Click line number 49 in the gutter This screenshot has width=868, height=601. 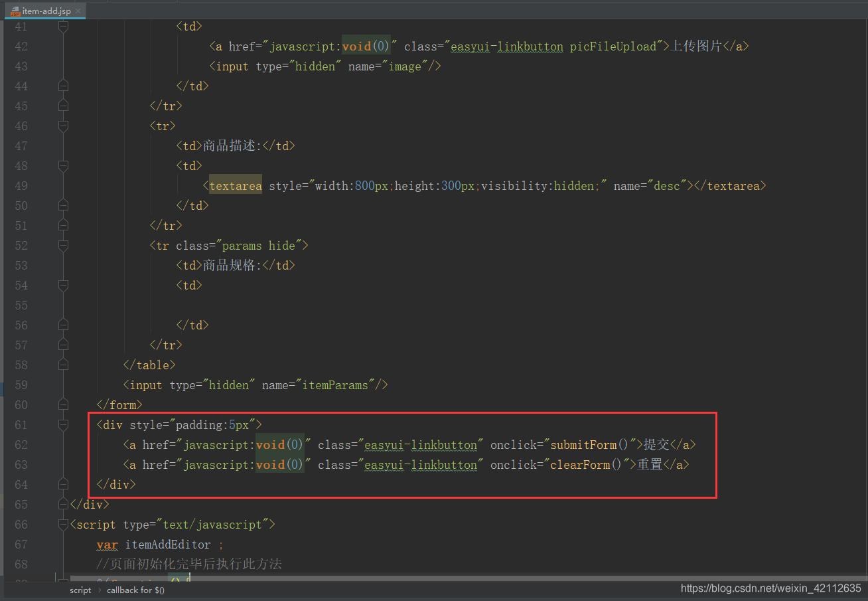click(21, 186)
